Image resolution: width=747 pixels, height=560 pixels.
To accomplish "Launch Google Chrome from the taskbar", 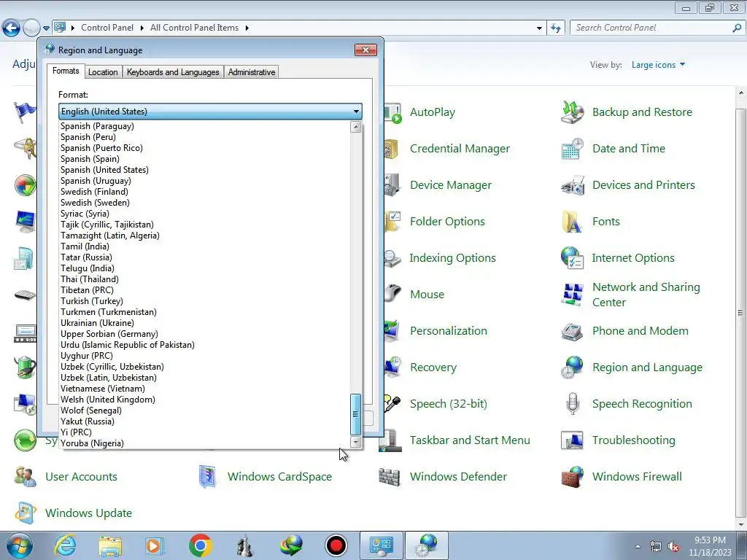I will pos(200,545).
